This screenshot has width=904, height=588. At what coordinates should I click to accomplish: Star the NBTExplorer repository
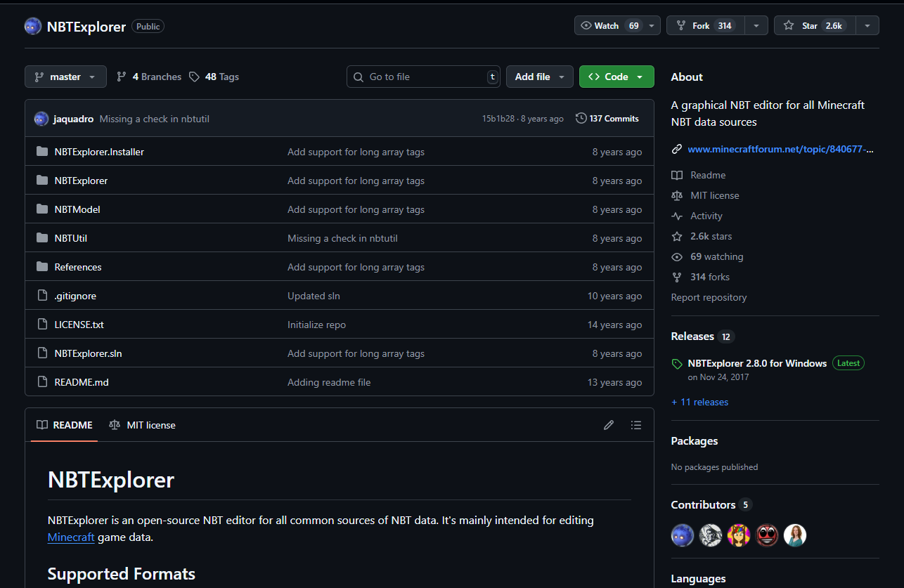[x=815, y=25]
